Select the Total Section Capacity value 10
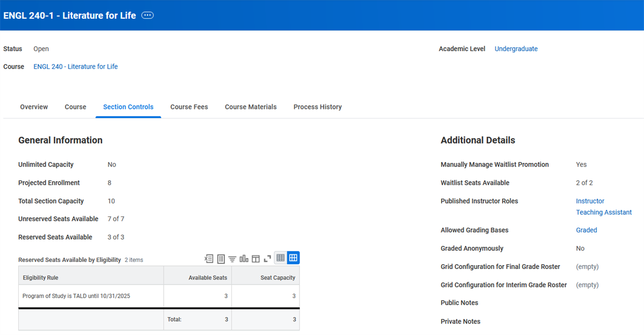 coord(111,201)
